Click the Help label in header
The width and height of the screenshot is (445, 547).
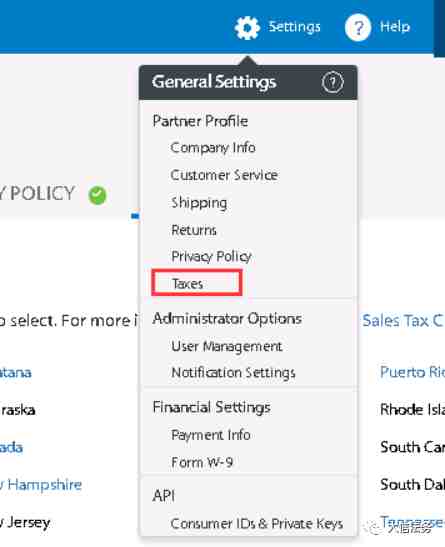coord(395,27)
